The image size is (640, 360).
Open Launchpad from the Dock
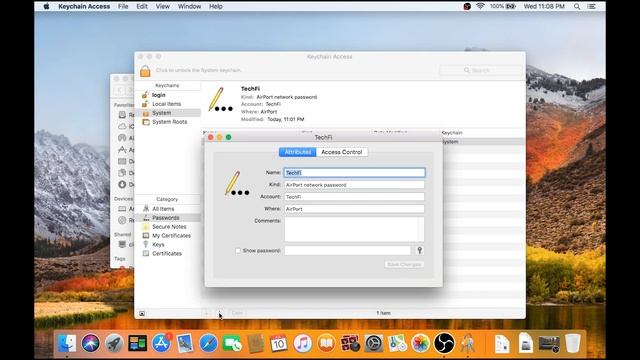click(114, 343)
